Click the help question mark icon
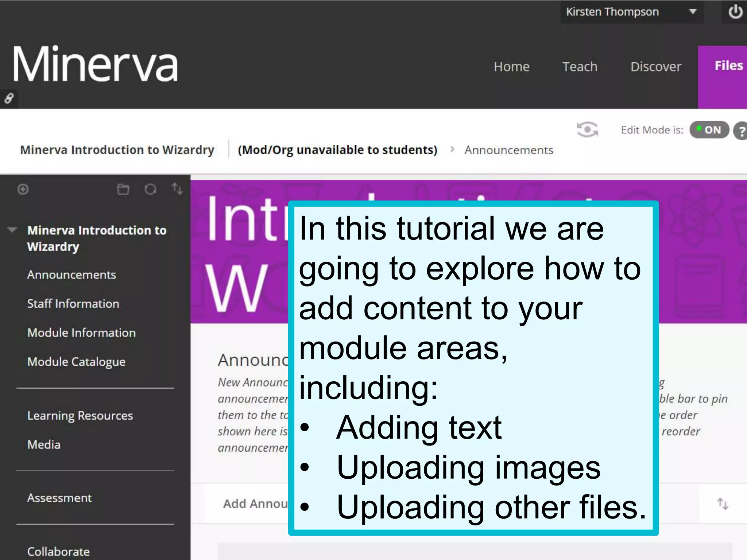This screenshot has height=560, width=747. [x=741, y=131]
